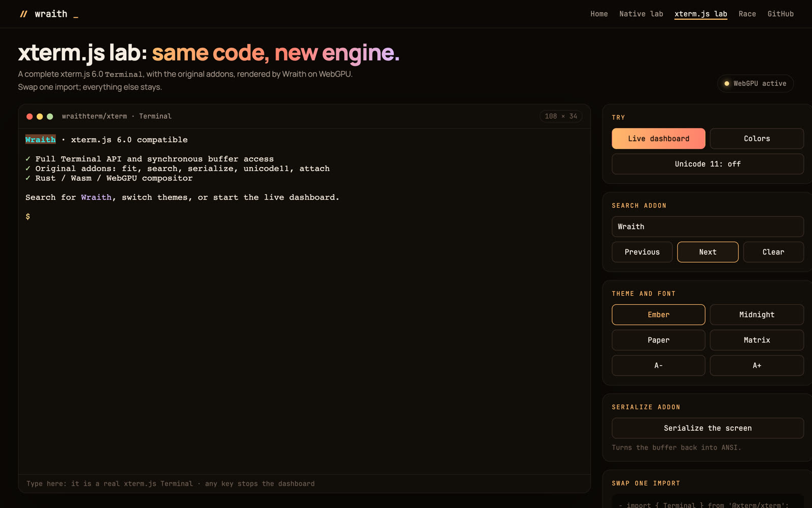Switch to the Matrix theme

point(757,340)
